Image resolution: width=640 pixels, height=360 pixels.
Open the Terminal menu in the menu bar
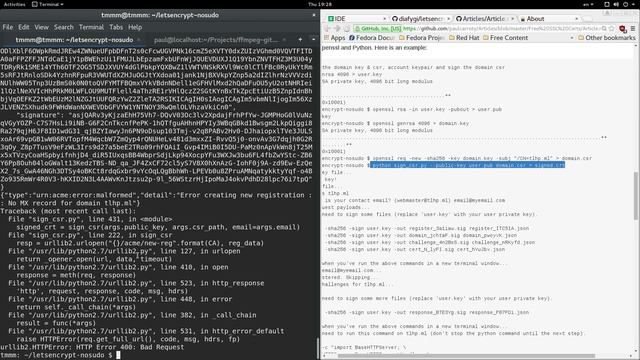[91, 27]
